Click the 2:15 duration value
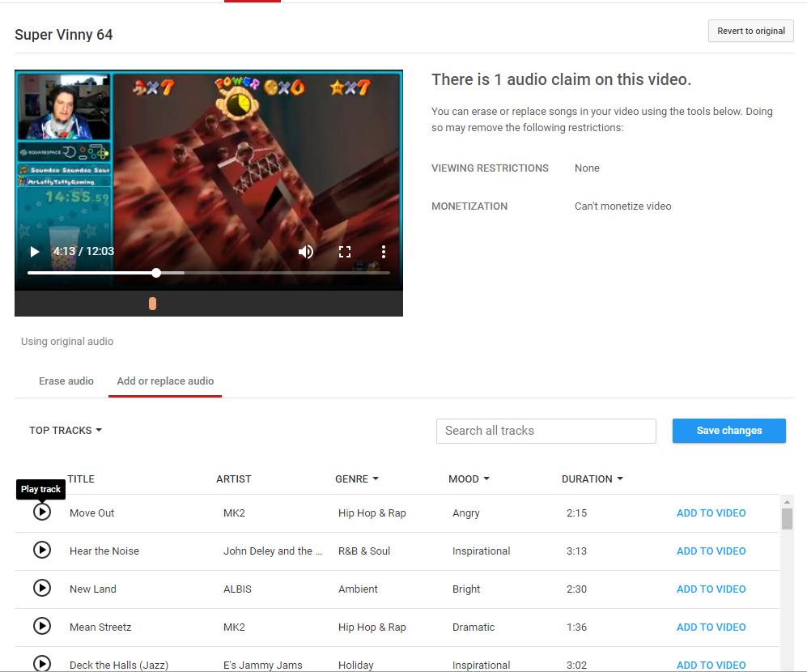The width and height of the screenshot is (807, 672). click(x=576, y=513)
